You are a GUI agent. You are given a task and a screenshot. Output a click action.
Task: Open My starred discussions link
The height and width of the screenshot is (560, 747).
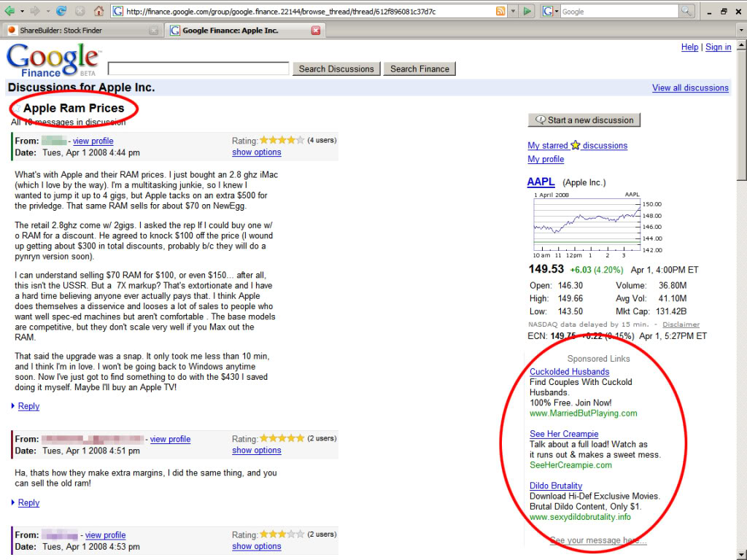[x=577, y=145]
